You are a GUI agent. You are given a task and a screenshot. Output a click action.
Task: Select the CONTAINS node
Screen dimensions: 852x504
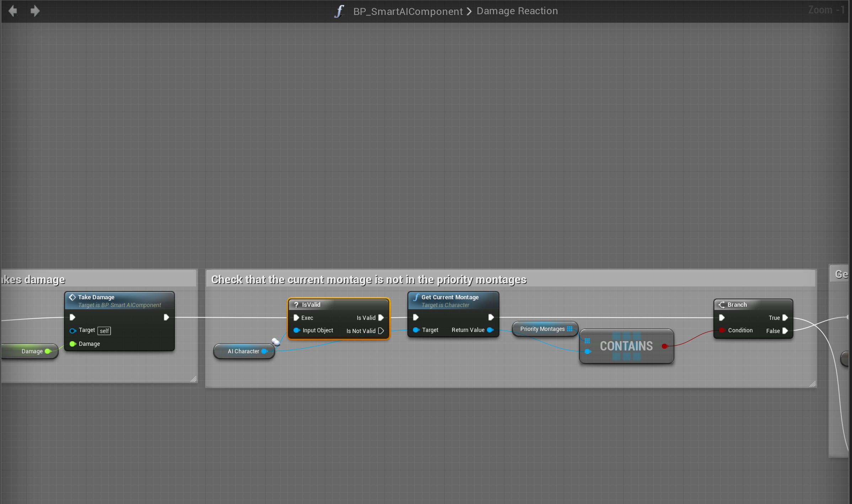[626, 346]
